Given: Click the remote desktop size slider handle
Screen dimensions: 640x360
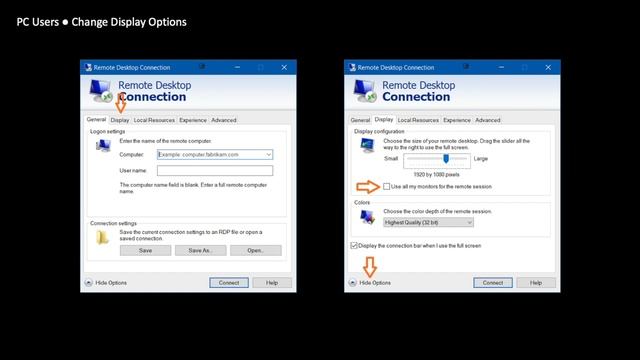Looking at the screenshot, I should 446,158.
